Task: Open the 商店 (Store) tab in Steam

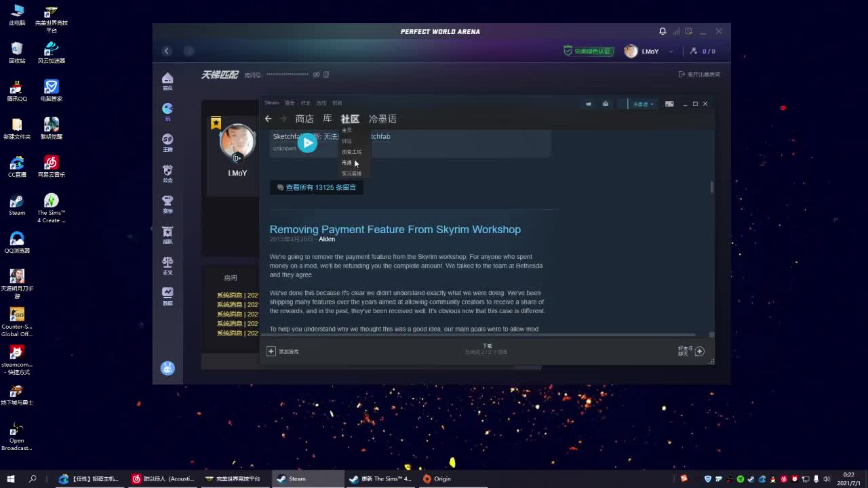Action: click(x=304, y=119)
